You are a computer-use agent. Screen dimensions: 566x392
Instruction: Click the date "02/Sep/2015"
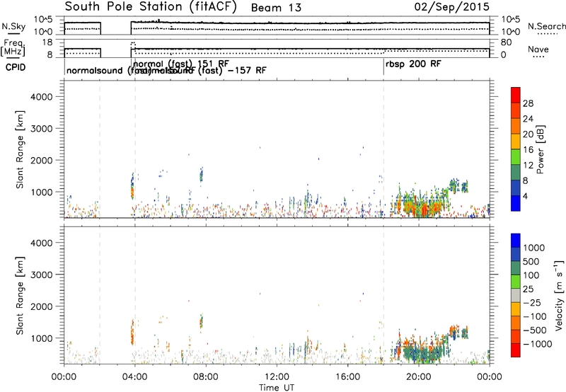point(451,7)
